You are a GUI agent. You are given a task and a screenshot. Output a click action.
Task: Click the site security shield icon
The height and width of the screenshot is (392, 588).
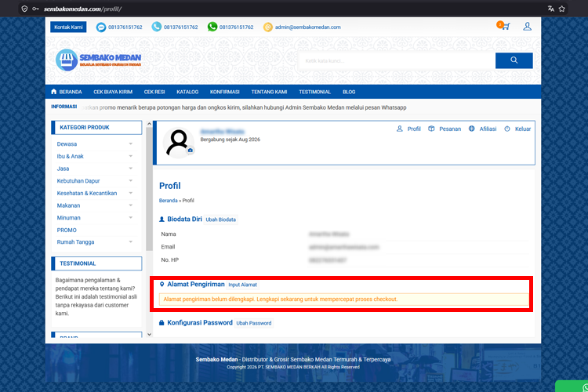click(24, 9)
